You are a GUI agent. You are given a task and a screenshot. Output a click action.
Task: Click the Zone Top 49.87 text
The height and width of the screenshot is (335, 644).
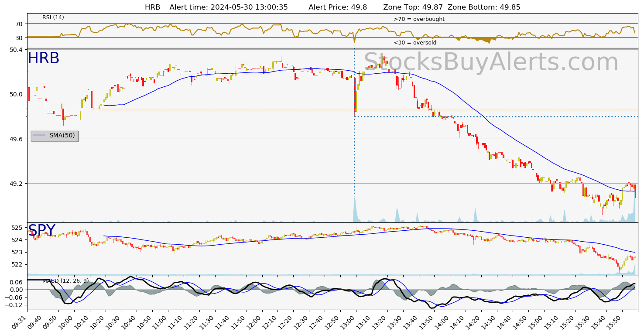tap(413, 7)
